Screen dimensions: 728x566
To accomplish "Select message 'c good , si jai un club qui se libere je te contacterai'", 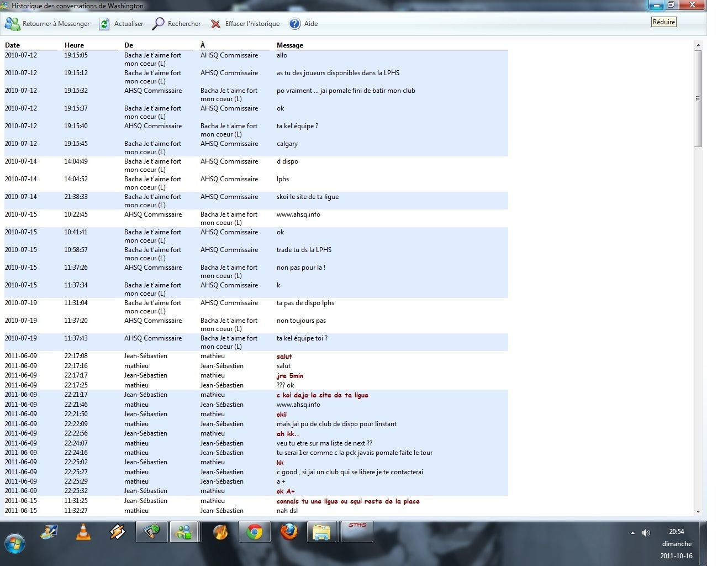I will point(350,472).
